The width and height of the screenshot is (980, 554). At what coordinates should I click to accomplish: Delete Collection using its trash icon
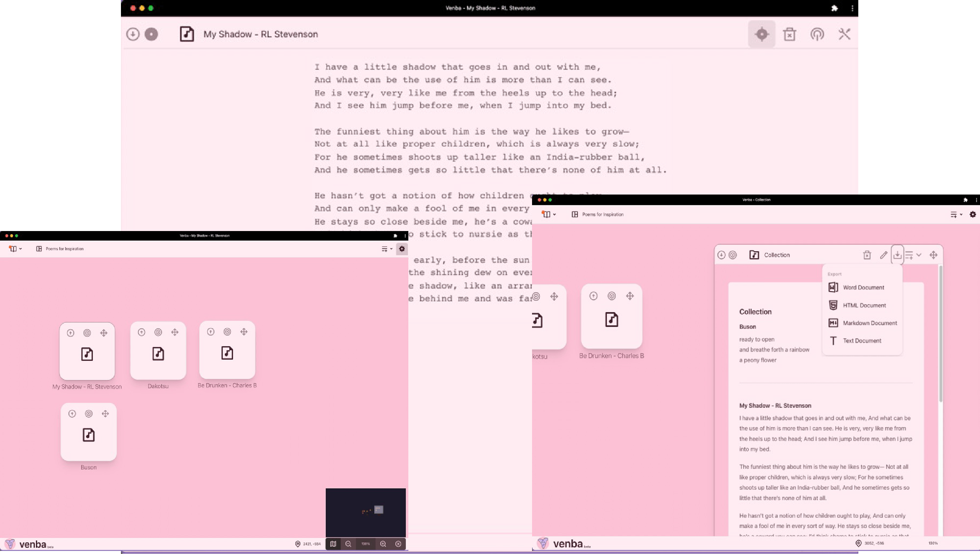coord(867,255)
